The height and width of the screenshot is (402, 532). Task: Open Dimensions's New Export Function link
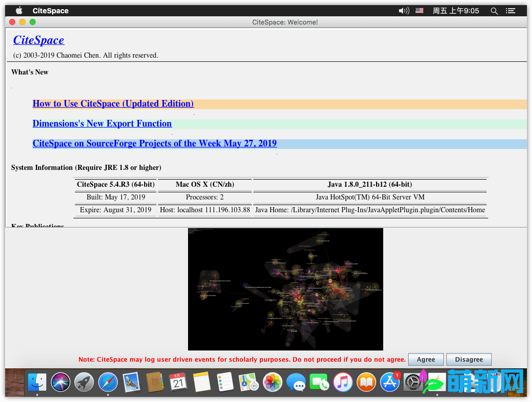pos(102,123)
